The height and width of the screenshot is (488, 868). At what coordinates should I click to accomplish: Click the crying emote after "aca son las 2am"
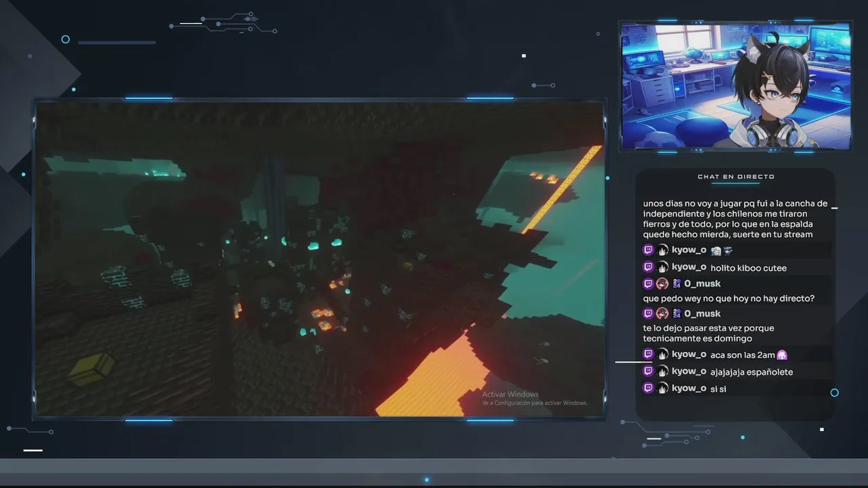point(782,354)
